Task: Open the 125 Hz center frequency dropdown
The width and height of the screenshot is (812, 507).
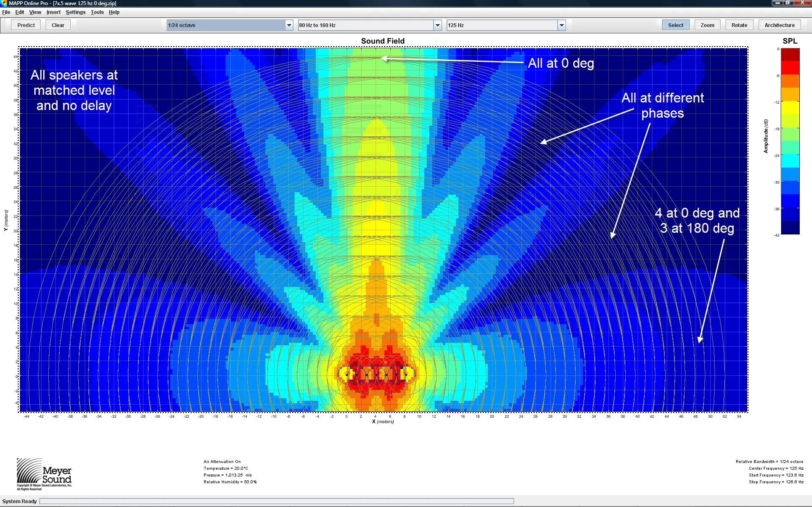Action: pyautogui.click(x=561, y=25)
